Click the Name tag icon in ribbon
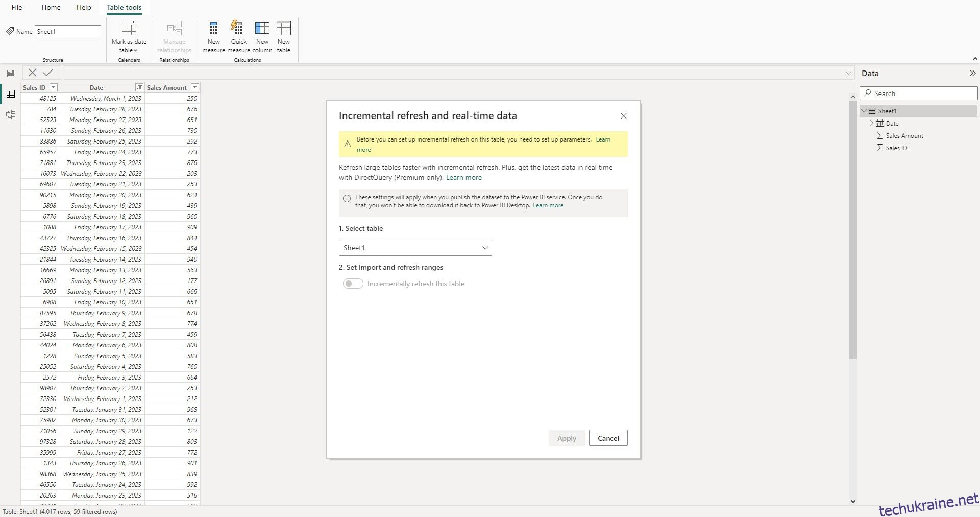This screenshot has height=517, width=980. point(10,31)
